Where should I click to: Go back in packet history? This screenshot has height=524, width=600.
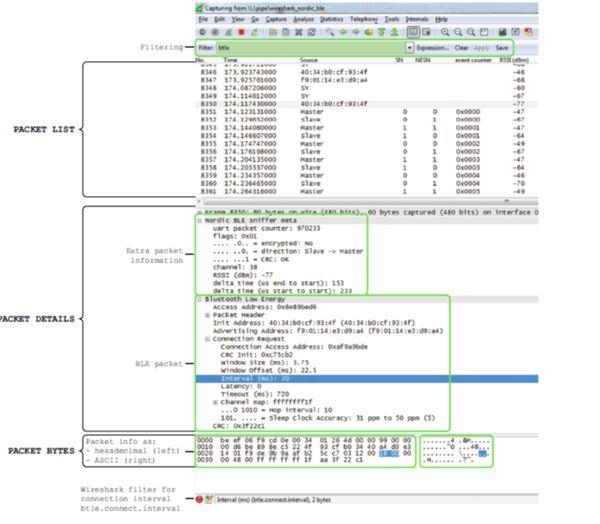tap(343, 33)
